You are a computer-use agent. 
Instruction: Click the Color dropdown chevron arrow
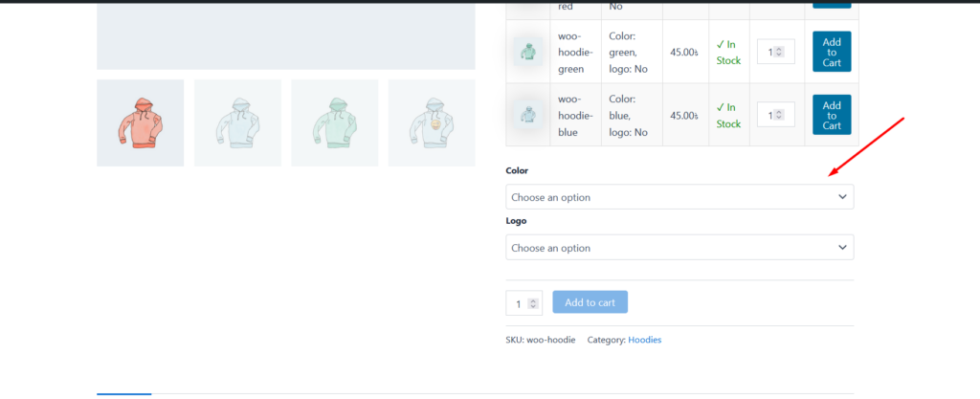pos(842,197)
